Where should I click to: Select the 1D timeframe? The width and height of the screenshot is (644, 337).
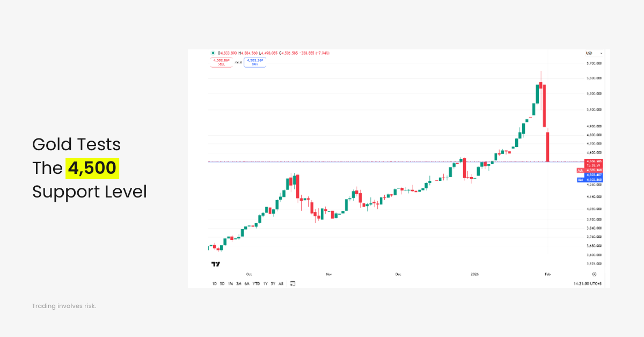coord(214,283)
